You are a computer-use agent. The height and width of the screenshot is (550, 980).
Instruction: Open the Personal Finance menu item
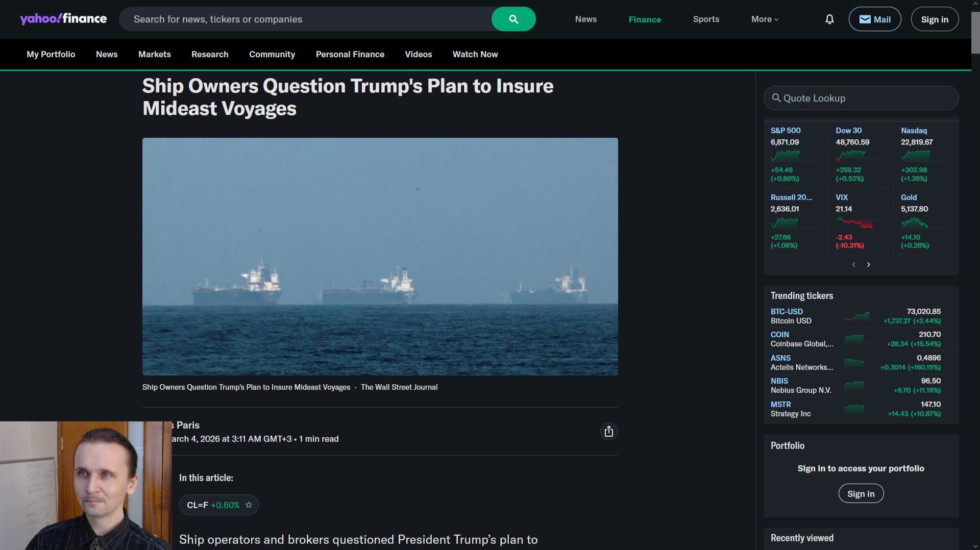tap(350, 55)
